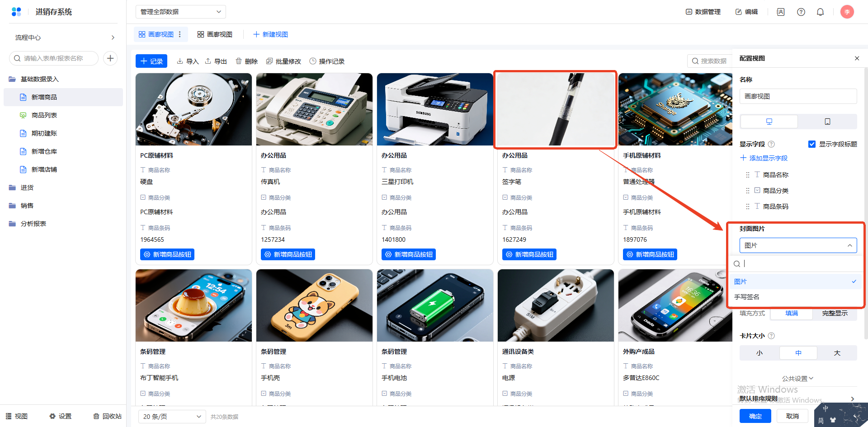Click the 确定 button
The image size is (868, 427).
[755, 416]
